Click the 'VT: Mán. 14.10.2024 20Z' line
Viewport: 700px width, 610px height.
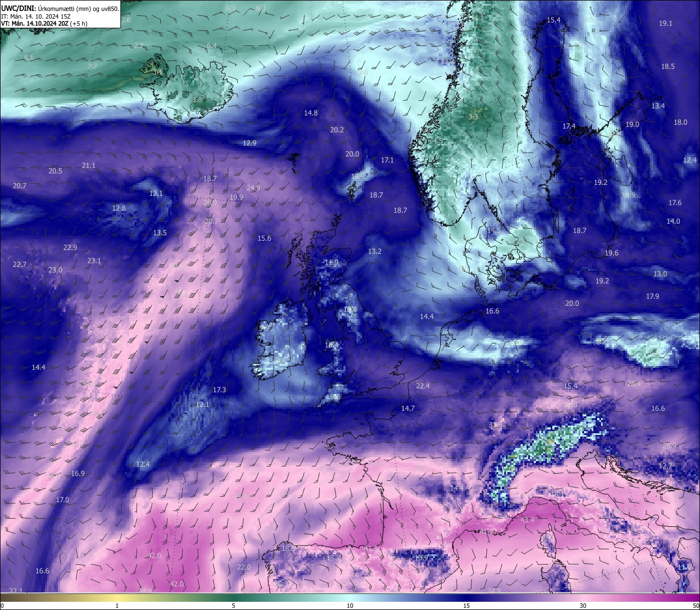(x=35, y=24)
